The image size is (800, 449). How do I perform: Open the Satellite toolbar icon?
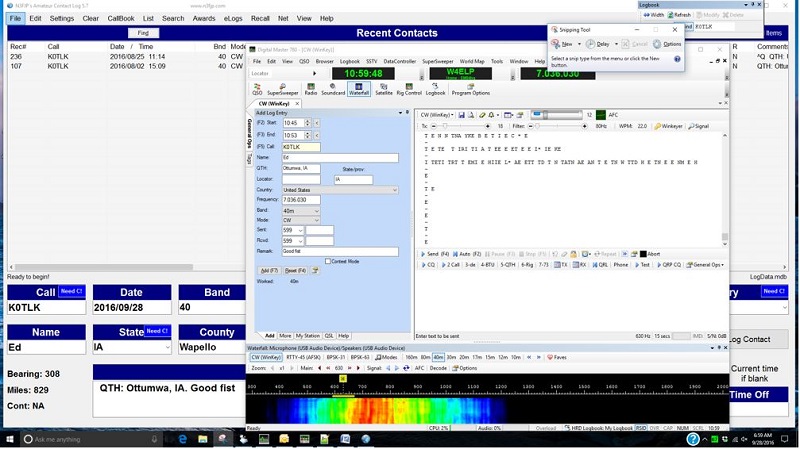(x=384, y=89)
